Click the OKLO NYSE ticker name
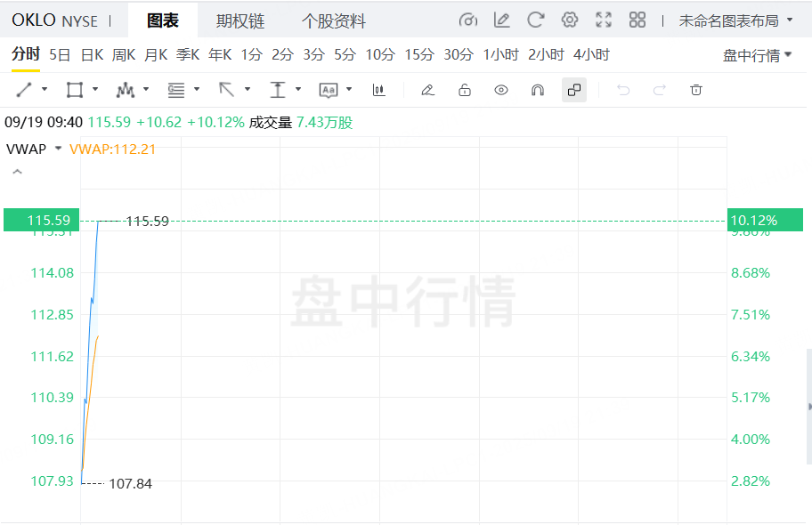The image size is (812, 525). (x=54, y=20)
